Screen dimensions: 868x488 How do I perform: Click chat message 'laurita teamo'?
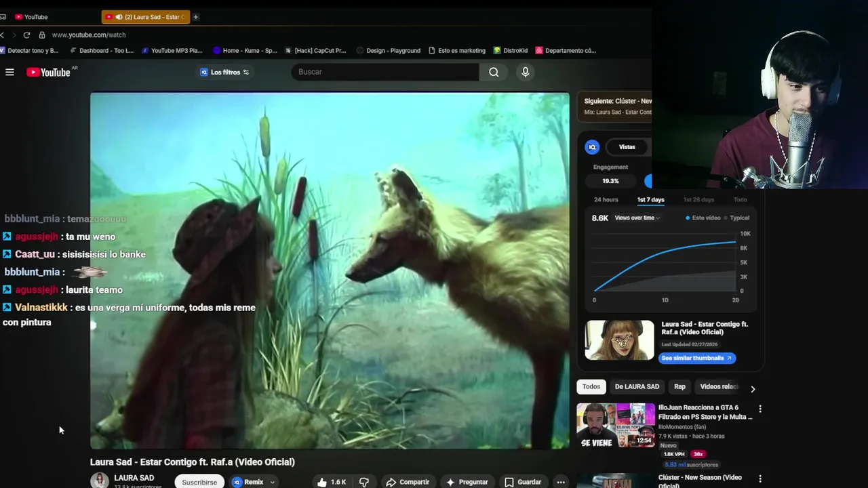coord(94,289)
